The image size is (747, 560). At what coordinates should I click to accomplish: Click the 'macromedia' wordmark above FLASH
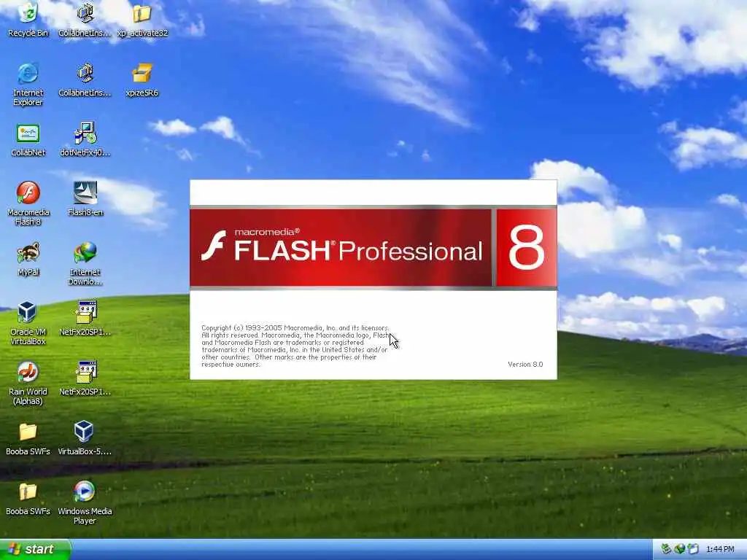point(267,232)
